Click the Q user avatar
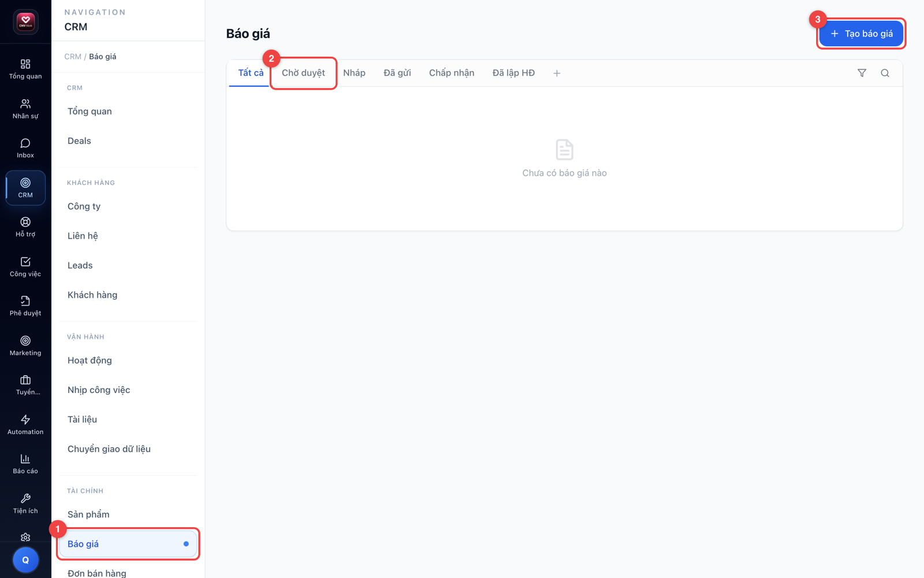Viewport: 924px width, 578px height. point(25,560)
